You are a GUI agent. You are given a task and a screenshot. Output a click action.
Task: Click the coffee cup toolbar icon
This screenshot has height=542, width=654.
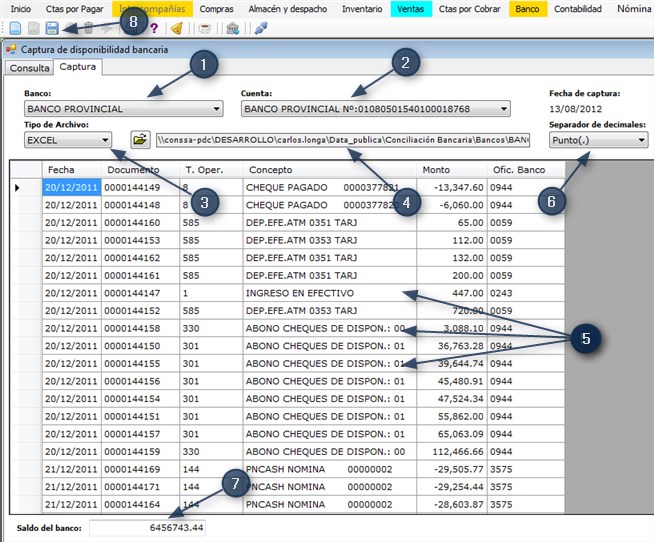pos(204,28)
